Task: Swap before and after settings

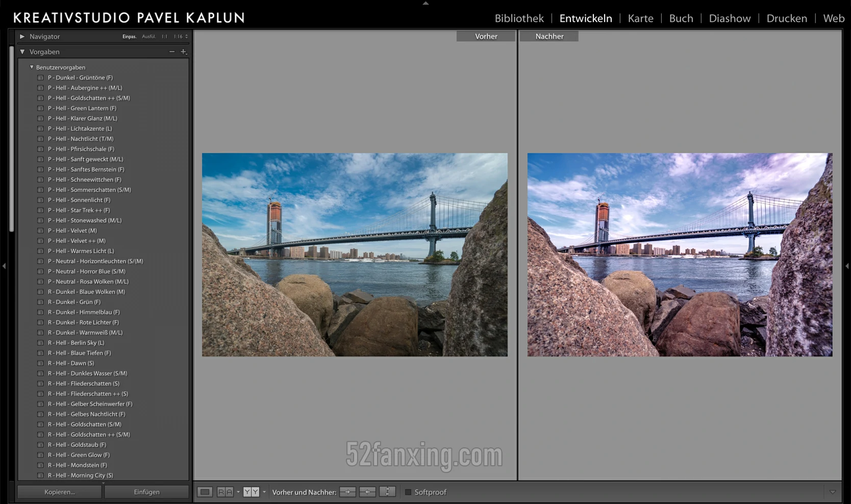Action: point(387,492)
